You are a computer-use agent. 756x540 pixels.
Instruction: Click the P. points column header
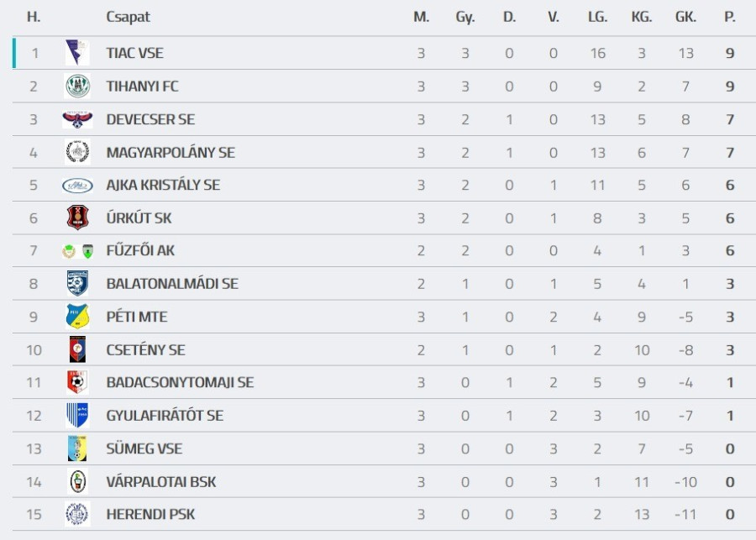(x=730, y=17)
